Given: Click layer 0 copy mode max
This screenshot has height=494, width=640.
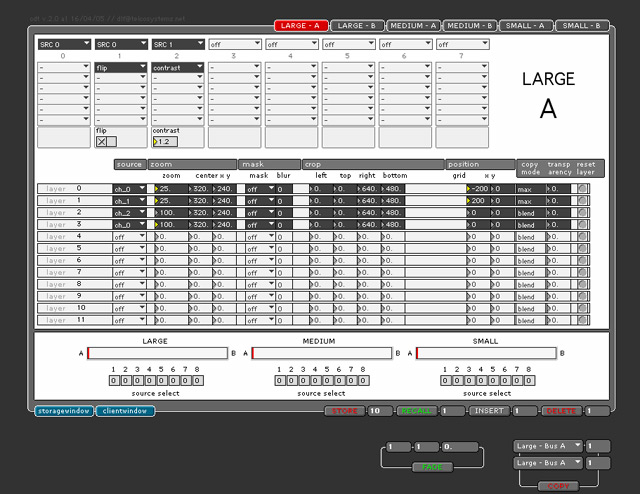Looking at the screenshot, I should (x=531, y=189).
